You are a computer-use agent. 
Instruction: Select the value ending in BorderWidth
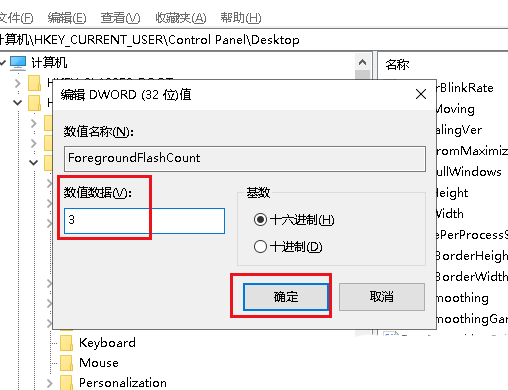tap(472, 277)
